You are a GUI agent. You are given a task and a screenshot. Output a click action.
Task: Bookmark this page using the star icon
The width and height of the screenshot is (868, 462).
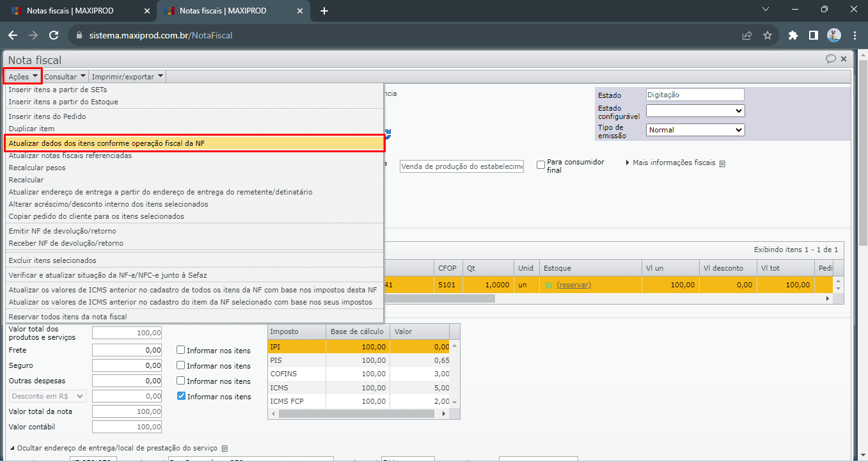[768, 35]
